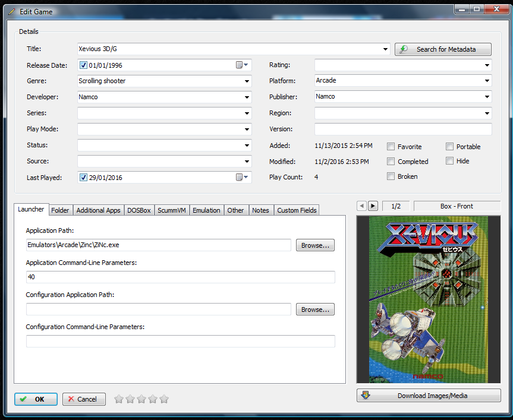Expand the Region dropdown

[487, 113]
